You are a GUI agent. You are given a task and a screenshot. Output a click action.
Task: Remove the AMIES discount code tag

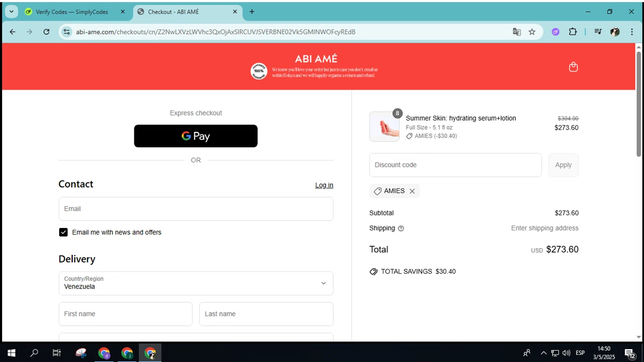tap(412, 191)
